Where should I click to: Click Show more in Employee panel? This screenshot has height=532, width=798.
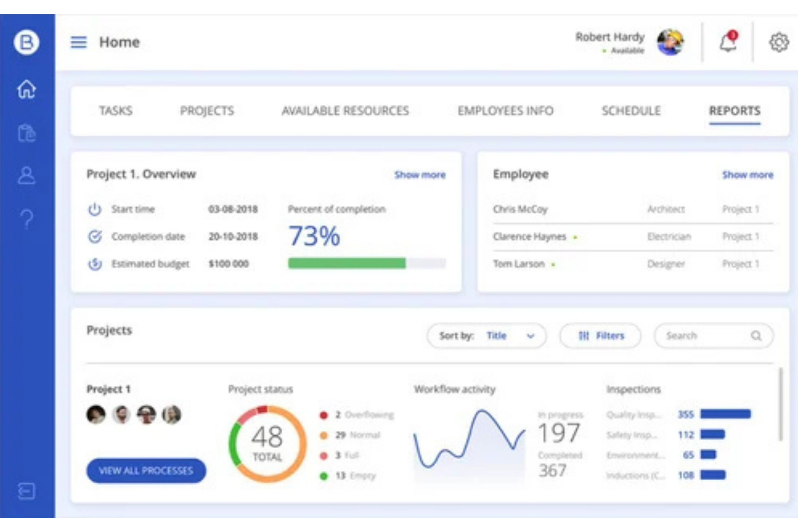(748, 175)
